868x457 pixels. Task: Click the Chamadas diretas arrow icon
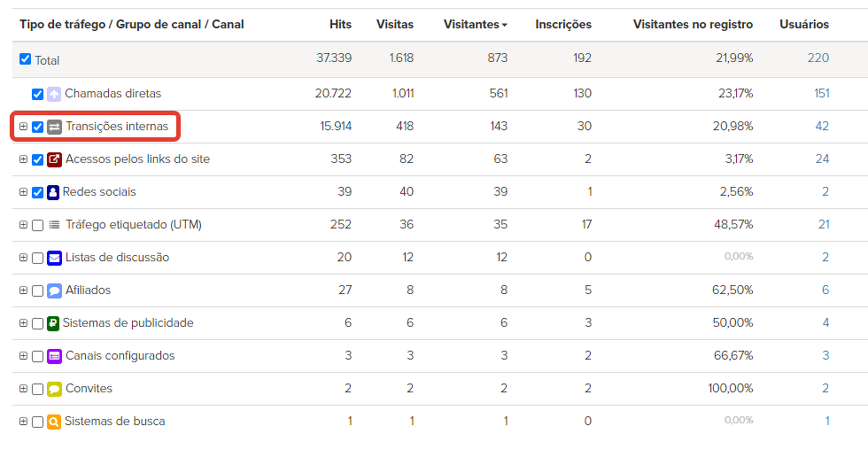[54, 94]
